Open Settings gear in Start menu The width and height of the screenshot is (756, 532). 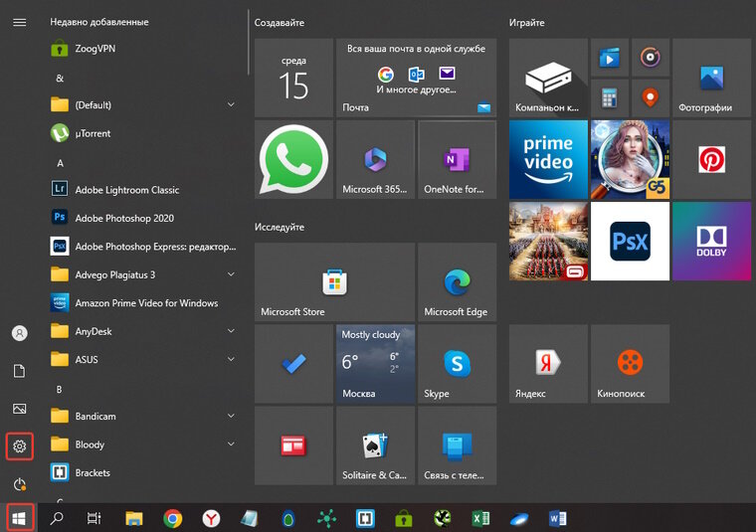point(19,446)
